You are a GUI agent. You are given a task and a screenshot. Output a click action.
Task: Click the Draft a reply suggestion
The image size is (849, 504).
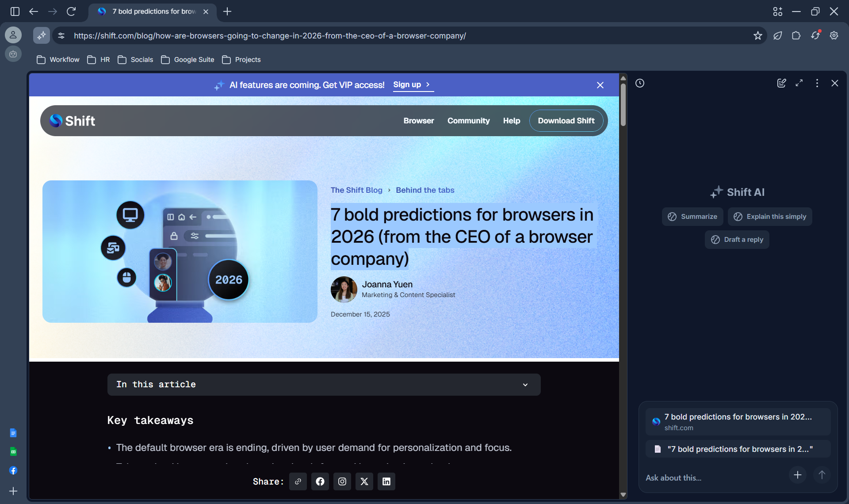pos(737,240)
